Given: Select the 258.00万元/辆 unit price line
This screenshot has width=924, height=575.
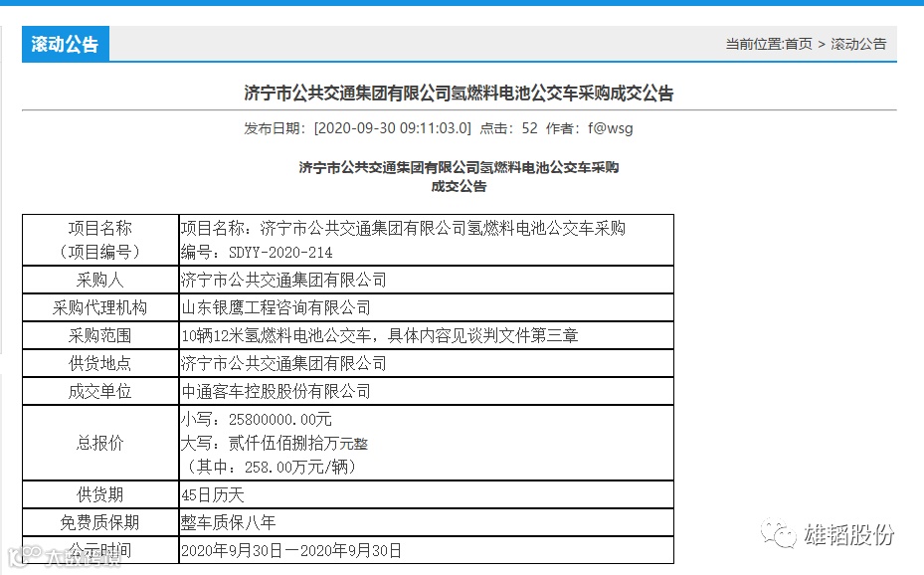Looking at the screenshot, I should point(272,468).
